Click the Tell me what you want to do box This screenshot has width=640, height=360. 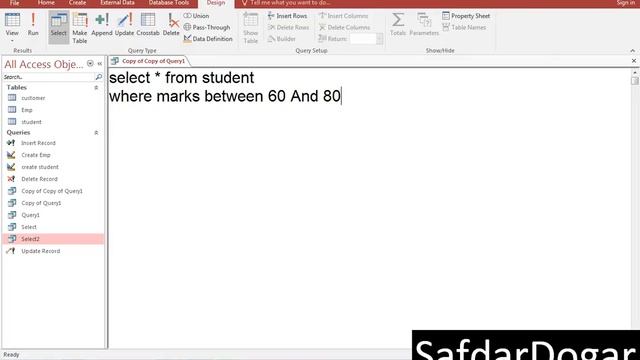[x=286, y=3]
